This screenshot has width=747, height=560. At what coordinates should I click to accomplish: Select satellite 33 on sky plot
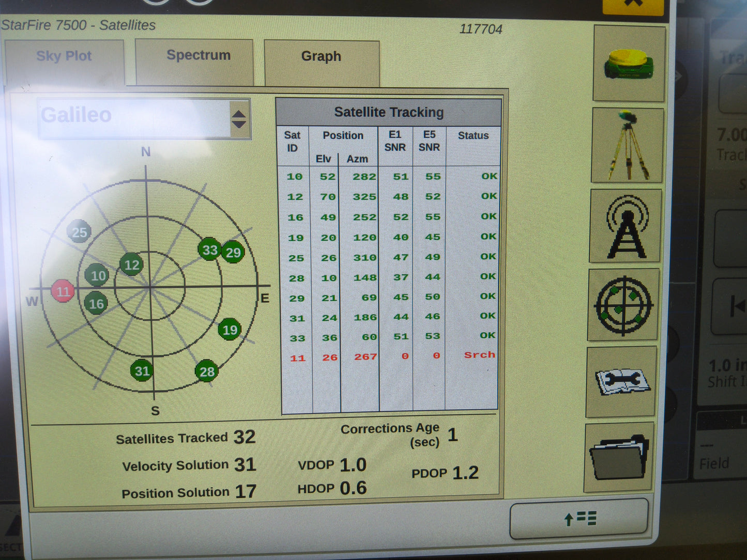[210, 250]
